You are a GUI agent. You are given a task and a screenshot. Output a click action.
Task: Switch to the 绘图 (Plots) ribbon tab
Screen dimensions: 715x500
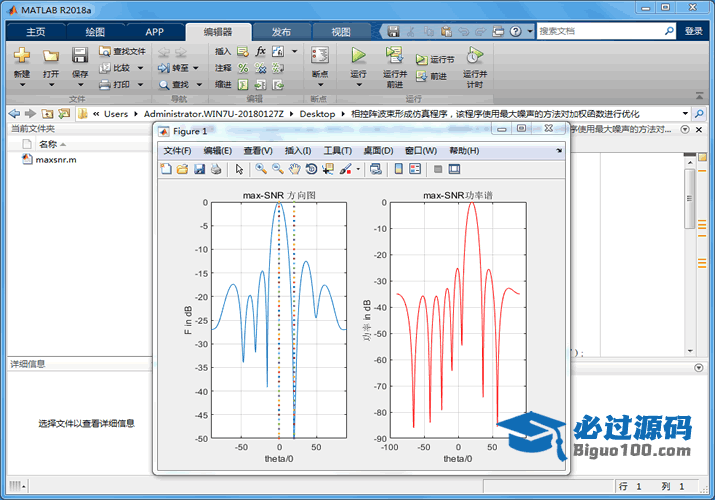pyautogui.click(x=95, y=31)
